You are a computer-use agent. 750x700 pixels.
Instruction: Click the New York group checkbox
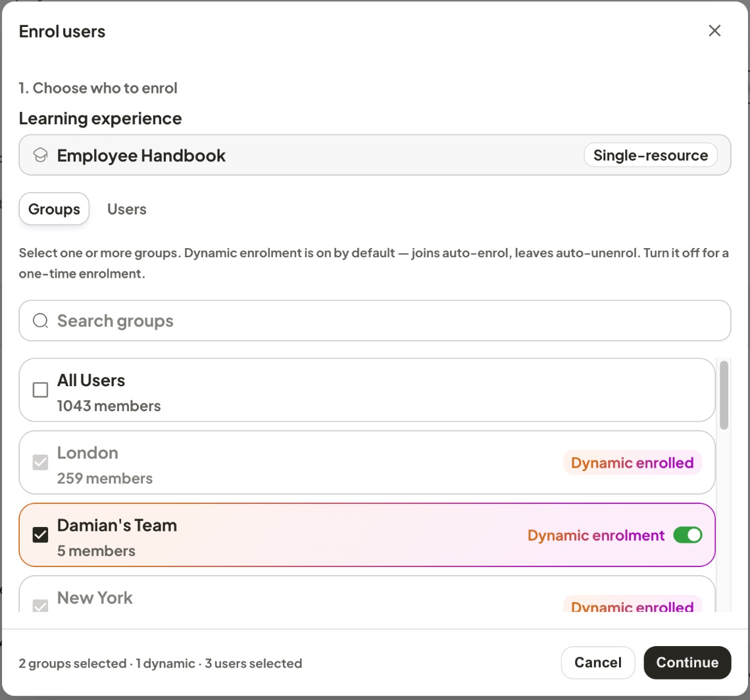[40, 605]
